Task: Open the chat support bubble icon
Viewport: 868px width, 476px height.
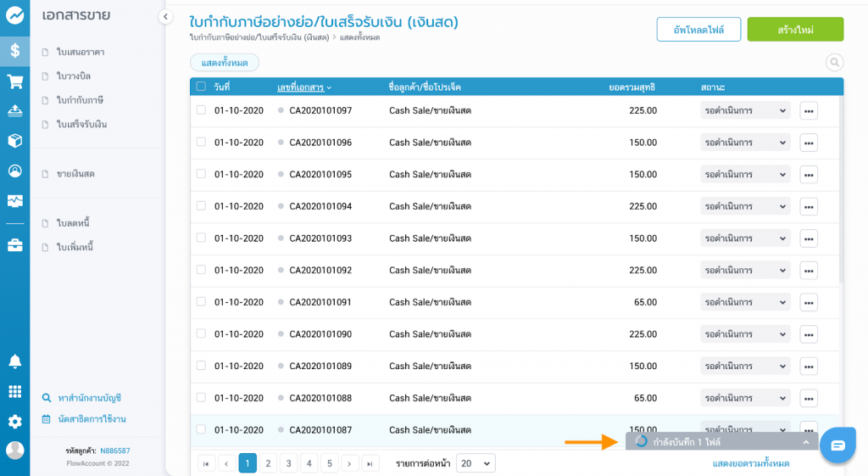Action: pos(837,445)
